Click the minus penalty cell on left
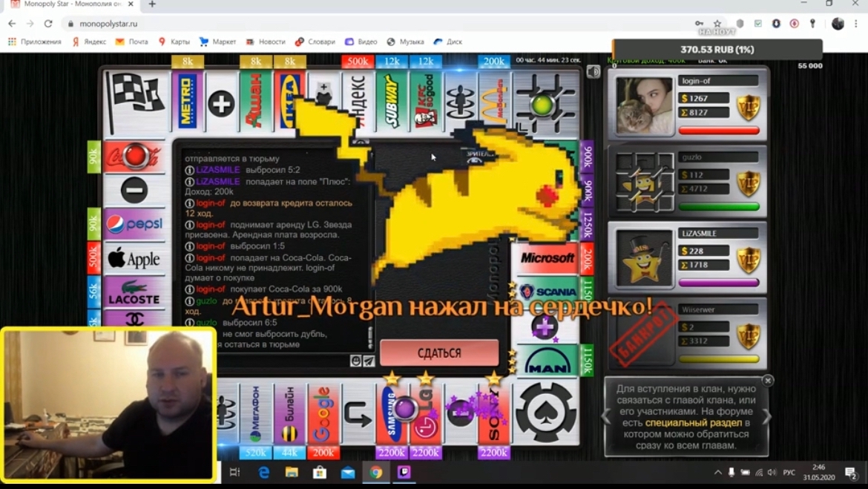Screen dimensions: 868x489 click(134, 190)
